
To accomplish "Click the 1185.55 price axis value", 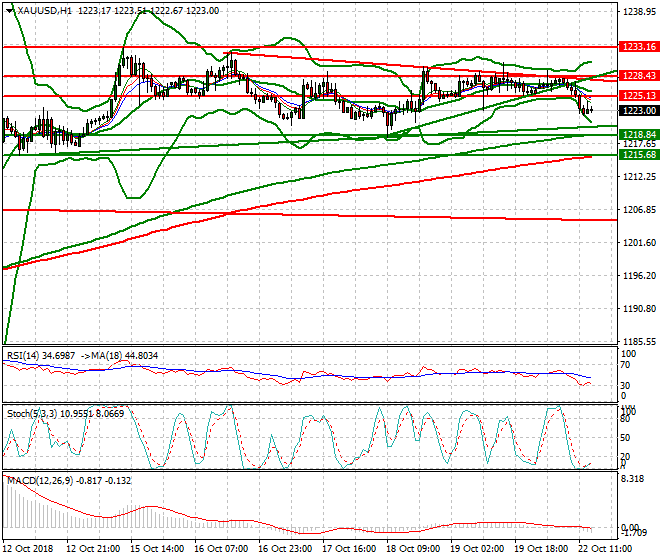I will (639, 341).
